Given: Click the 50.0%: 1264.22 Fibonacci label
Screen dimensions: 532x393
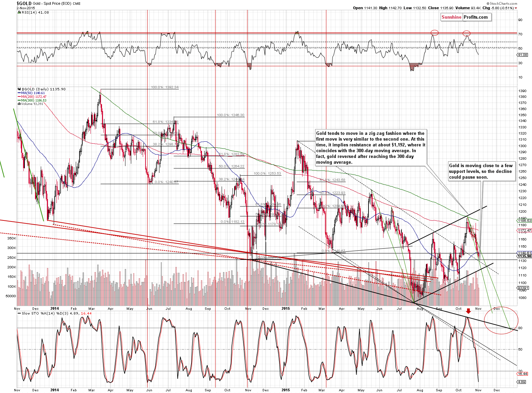Looking at the screenshot, I should (x=231, y=166).
